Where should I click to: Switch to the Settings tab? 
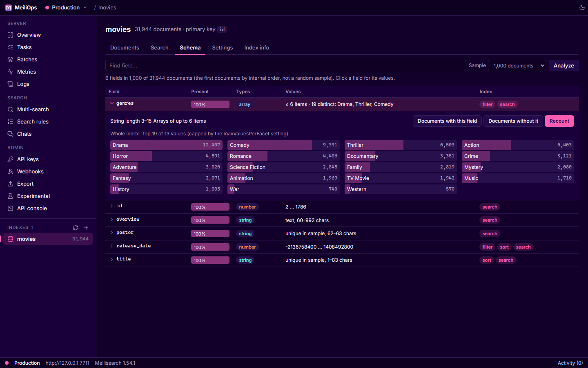pos(223,47)
